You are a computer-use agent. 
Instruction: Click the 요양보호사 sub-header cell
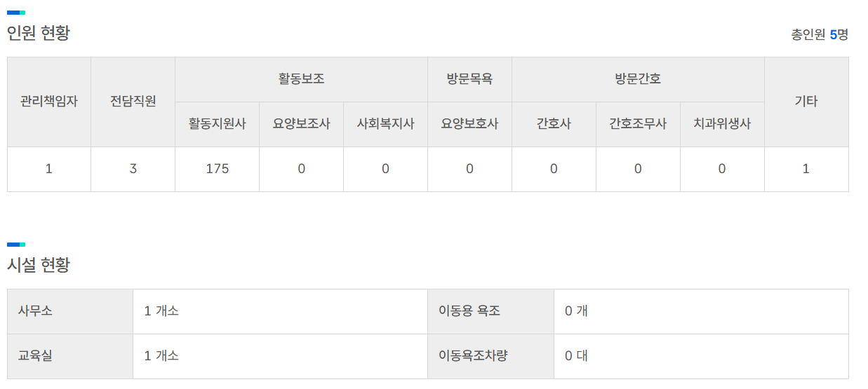(469, 124)
